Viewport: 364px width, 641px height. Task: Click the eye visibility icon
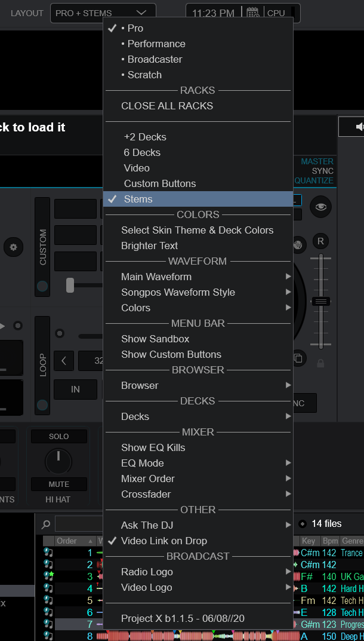320,207
